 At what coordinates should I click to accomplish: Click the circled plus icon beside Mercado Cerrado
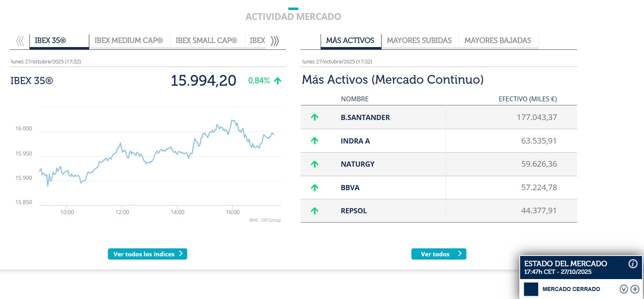pyautogui.click(x=634, y=289)
